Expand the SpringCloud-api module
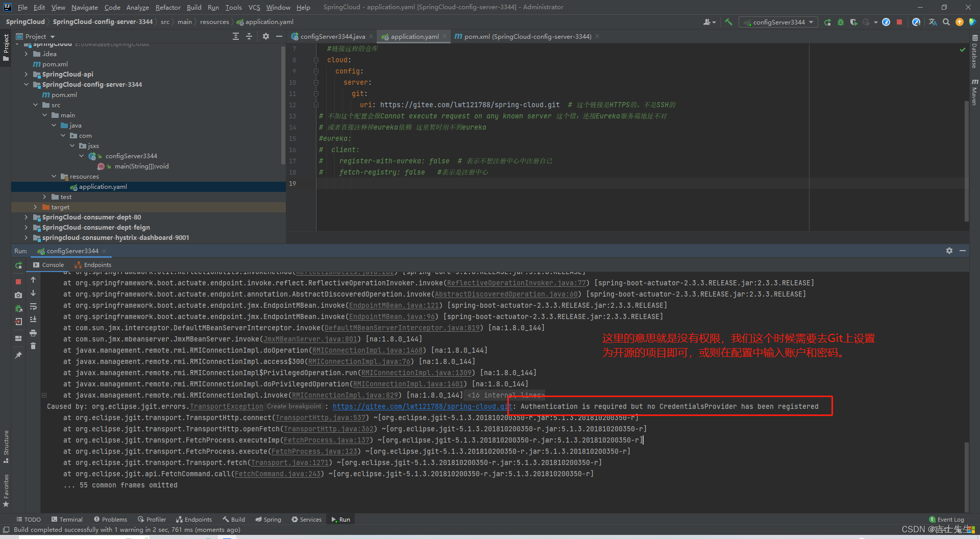Image resolution: width=980 pixels, height=539 pixels. (26, 74)
